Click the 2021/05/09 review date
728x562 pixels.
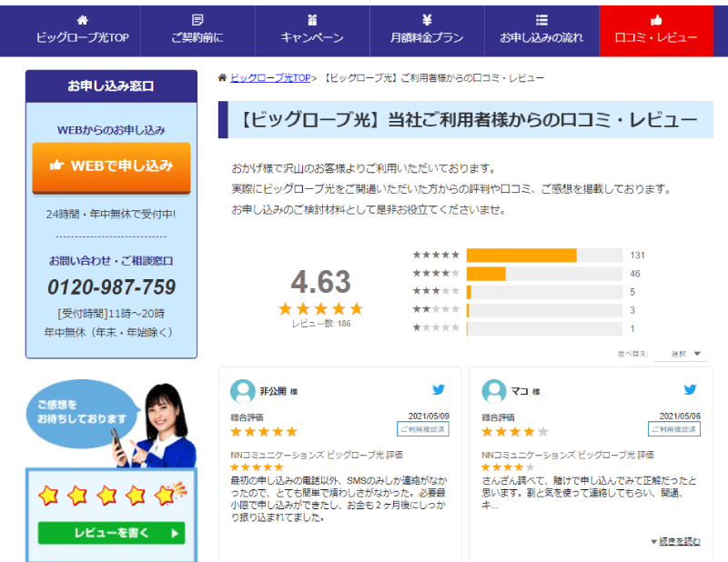tap(429, 416)
